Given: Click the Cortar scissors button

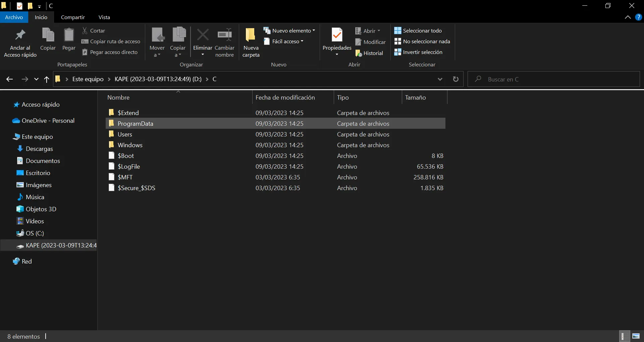Looking at the screenshot, I should tap(94, 31).
